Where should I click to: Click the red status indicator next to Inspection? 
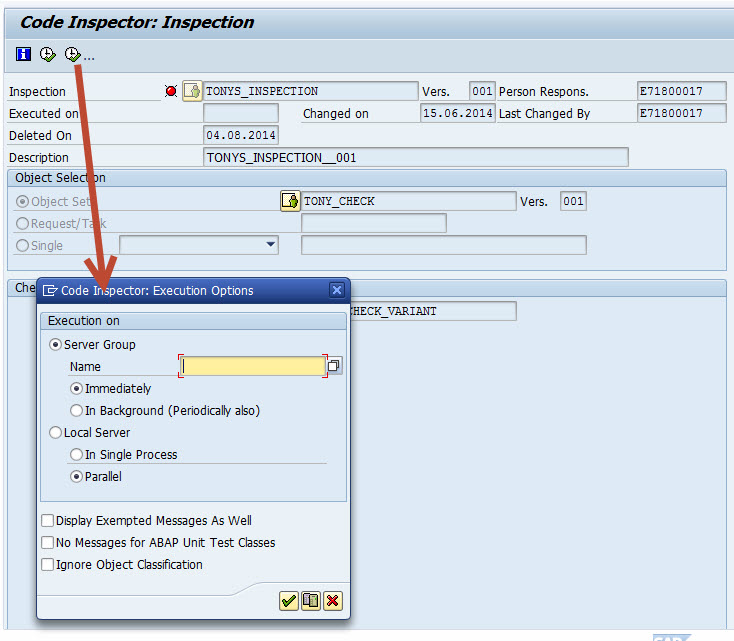tap(171, 91)
